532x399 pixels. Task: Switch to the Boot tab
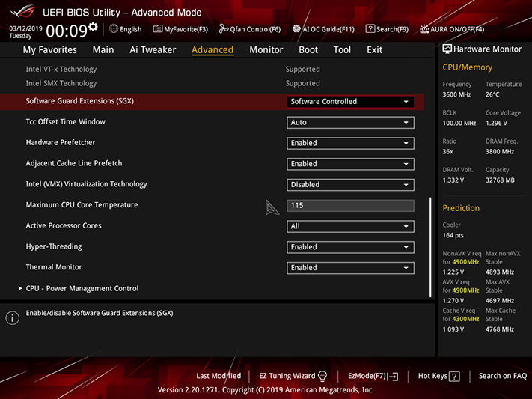(308, 50)
